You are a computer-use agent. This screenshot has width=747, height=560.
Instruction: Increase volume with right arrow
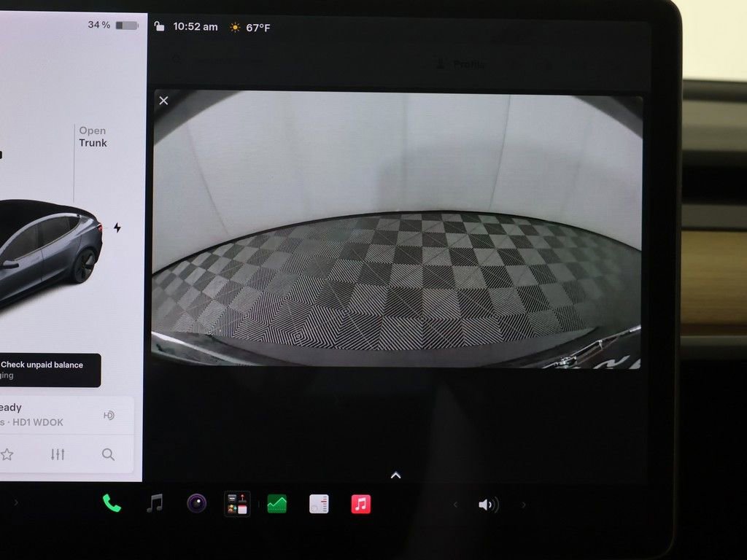pos(524,505)
